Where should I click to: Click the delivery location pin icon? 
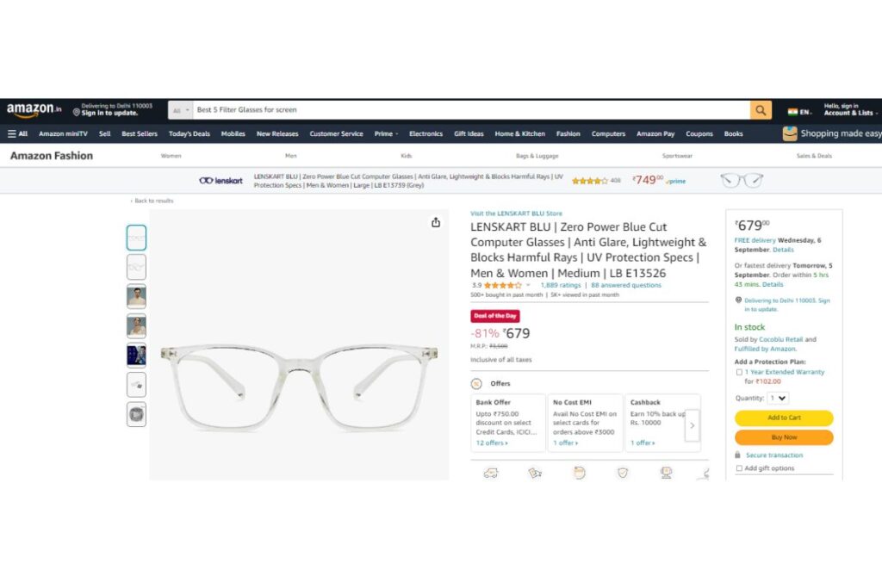click(77, 113)
